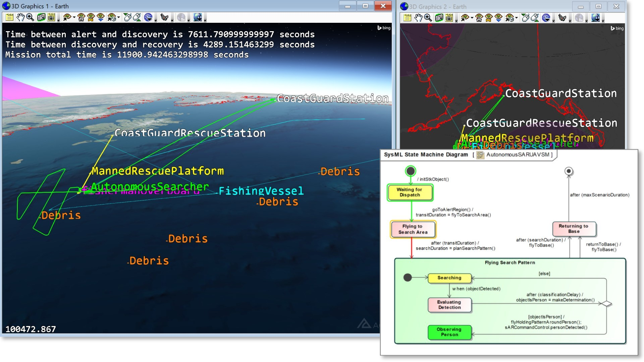Select the 3D Graphics 2 - Earth window title
Screen dimensions: 644x362
pos(438,7)
